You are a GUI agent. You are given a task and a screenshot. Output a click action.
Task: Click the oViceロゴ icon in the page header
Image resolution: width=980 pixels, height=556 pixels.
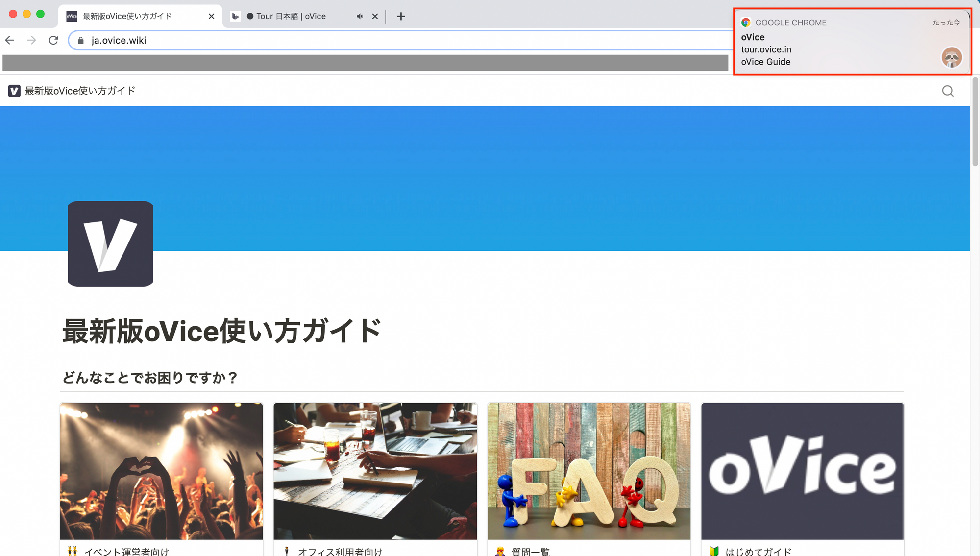(14, 91)
